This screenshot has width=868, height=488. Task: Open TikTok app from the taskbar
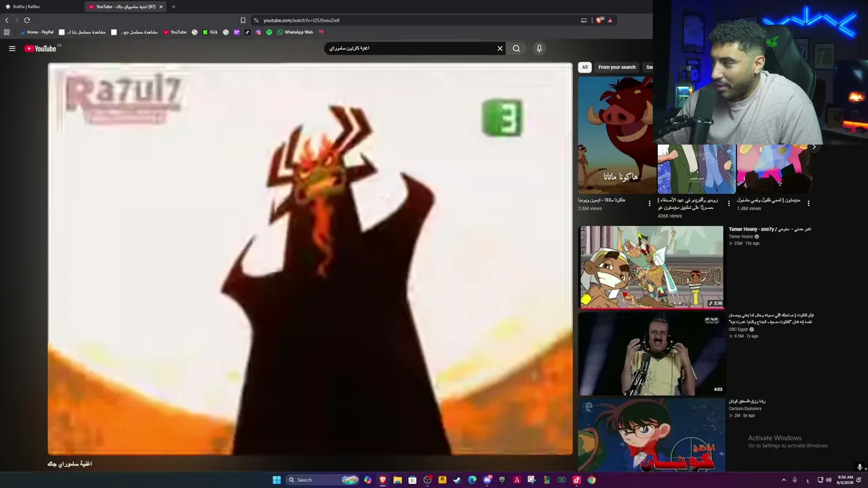tap(576, 480)
